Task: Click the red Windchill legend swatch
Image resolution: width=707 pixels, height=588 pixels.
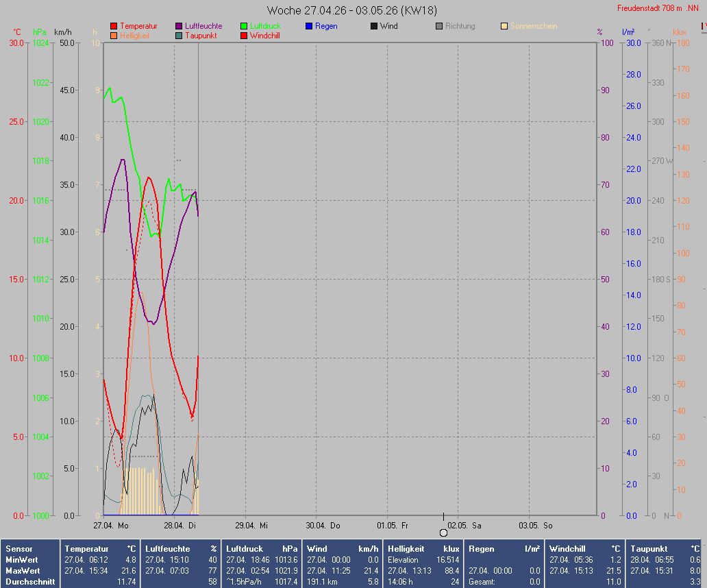Action: tap(244, 36)
